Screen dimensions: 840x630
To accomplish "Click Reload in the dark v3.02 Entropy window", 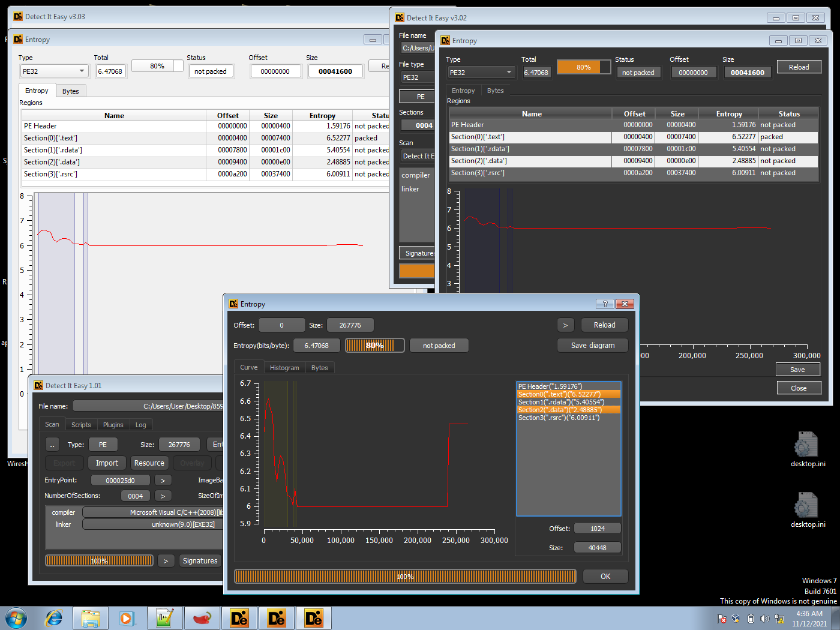I will tap(799, 67).
